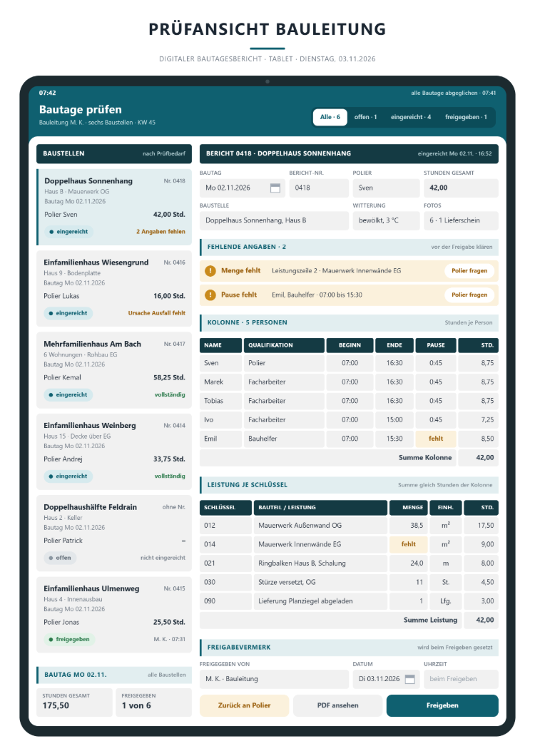Show the 'freigegeben · 1' filter tab
535x756 pixels.
click(466, 117)
